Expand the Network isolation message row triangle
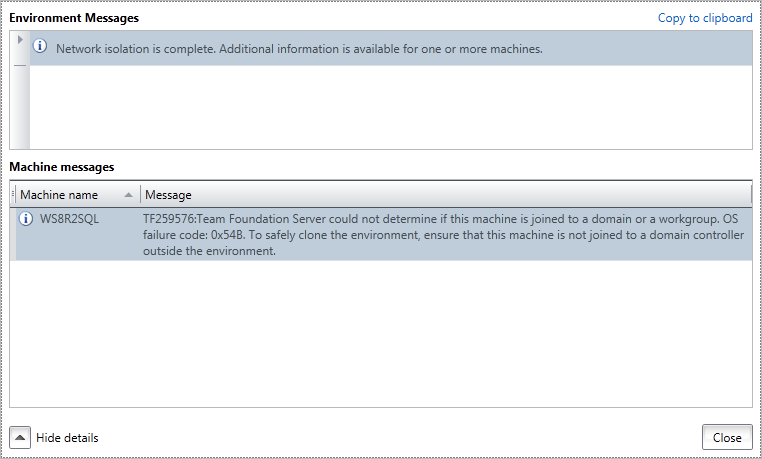Image resolution: width=762 pixels, height=459 pixels. (x=20, y=39)
